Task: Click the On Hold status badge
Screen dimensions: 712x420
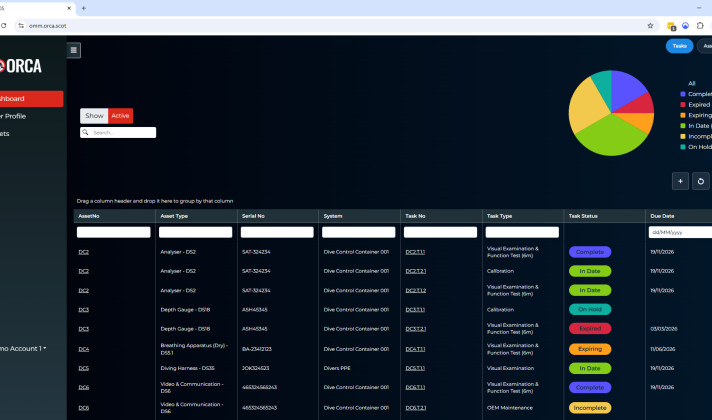Action: click(590, 309)
